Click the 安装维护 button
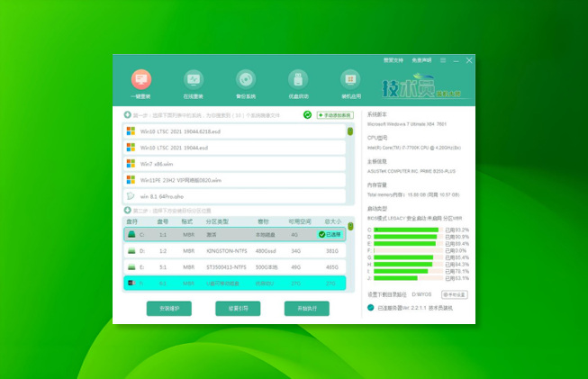Screen dimensions: 588x379 click(169, 309)
